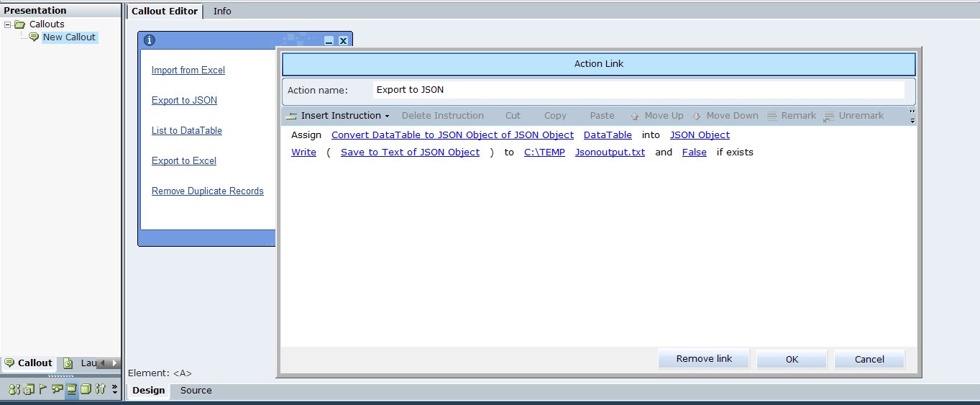The width and height of the screenshot is (980, 405).
Task: Toggle the False overwrite value link
Action: click(x=694, y=153)
